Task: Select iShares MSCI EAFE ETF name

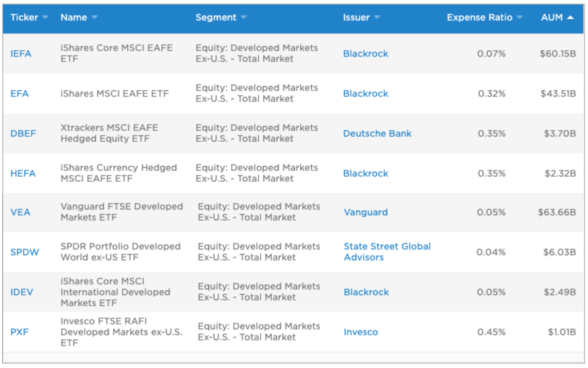Action: tap(115, 93)
